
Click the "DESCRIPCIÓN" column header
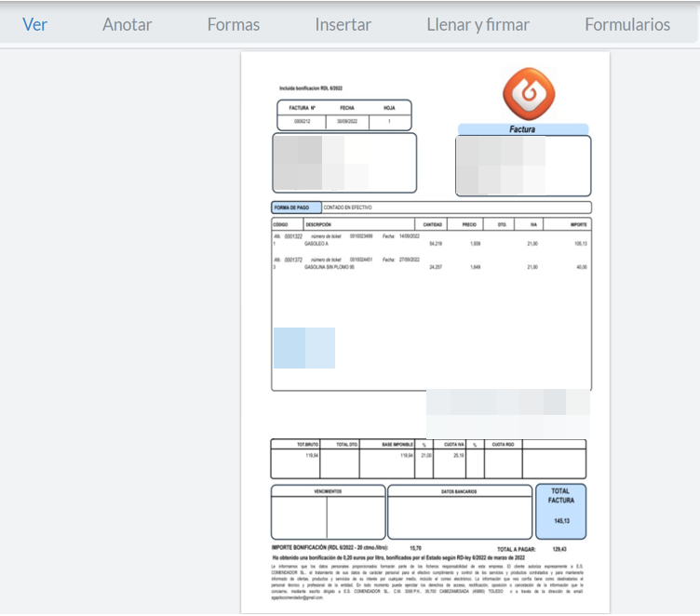coord(318,224)
